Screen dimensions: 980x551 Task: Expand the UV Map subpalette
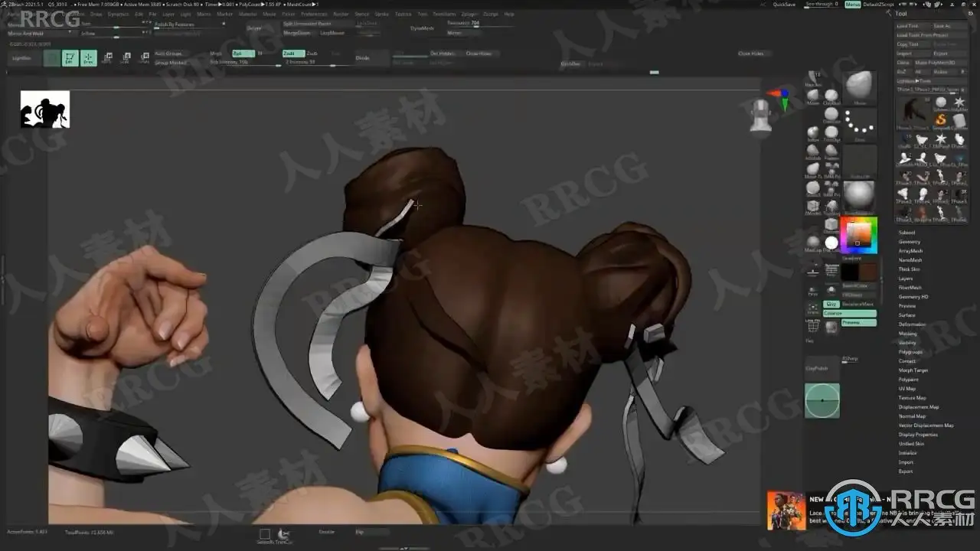907,389
